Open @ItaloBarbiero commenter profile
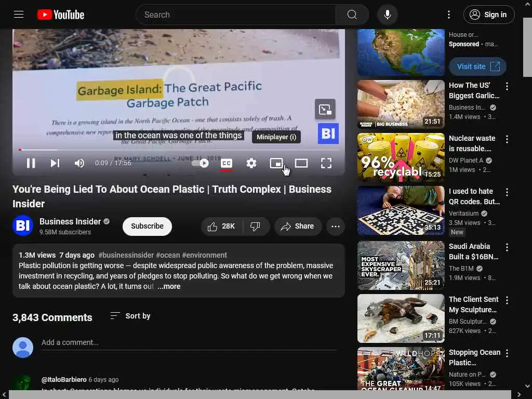Image resolution: width=532 pixels, height=399 pixels. (64, 380)
